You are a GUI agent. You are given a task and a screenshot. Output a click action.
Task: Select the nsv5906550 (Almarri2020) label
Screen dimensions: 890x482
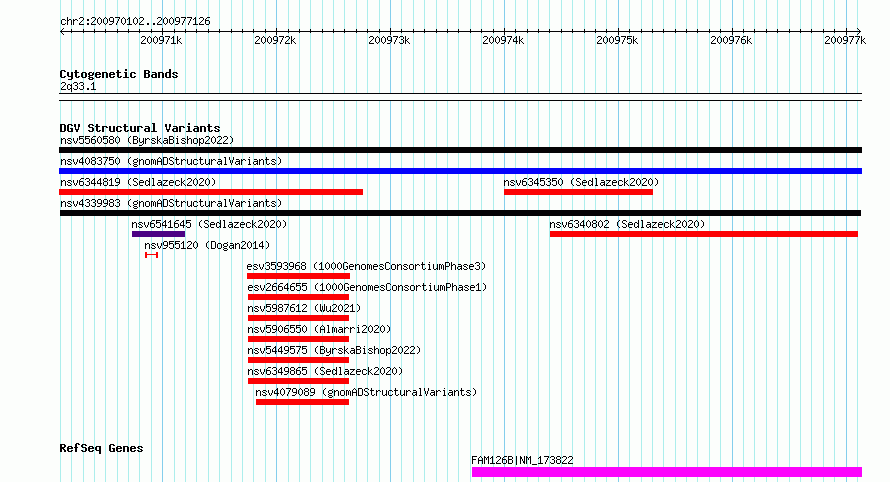[x=319, y=329]
